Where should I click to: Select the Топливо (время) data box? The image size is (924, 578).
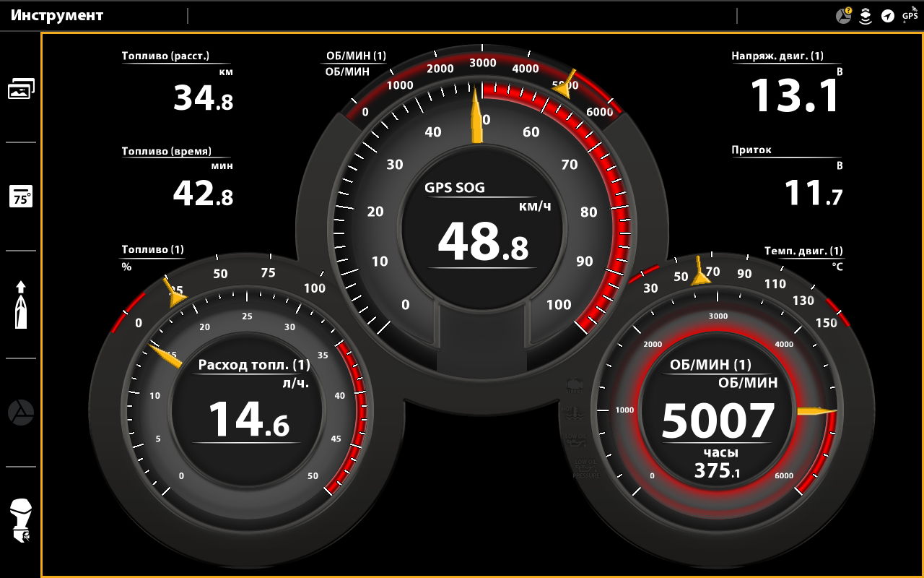click(178, 177)
